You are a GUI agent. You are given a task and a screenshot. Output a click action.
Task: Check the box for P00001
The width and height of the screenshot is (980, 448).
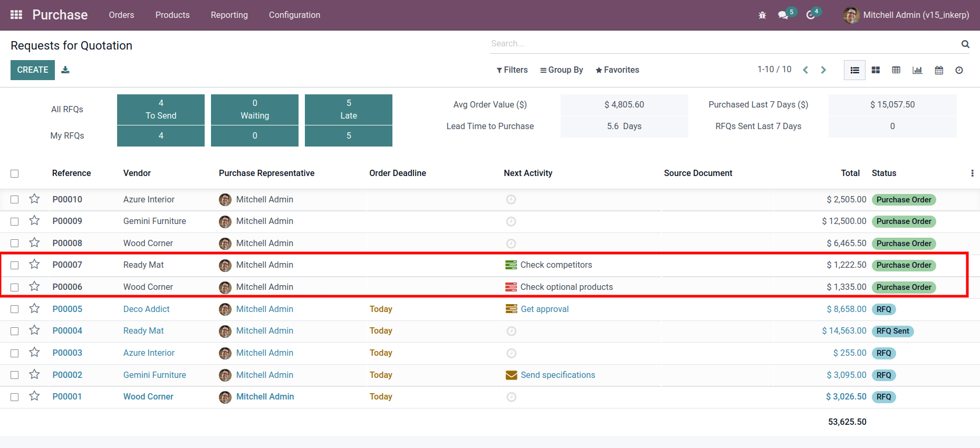coord(15,397)
